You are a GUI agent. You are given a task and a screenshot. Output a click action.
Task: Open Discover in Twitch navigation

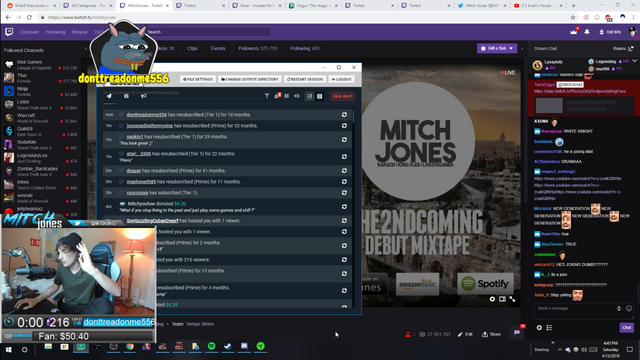coord(30,32)
